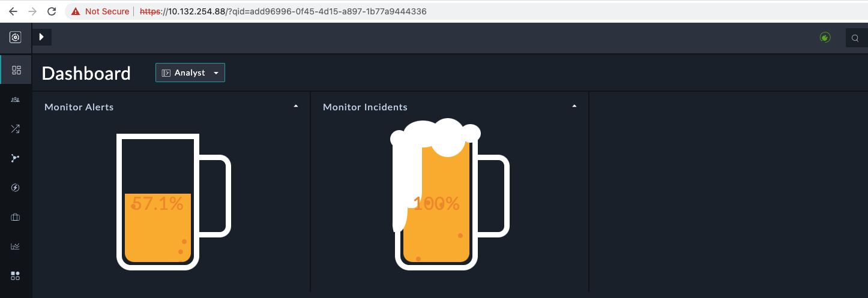Open the people group icon in sidebar
Viewport: 868px width, 298px height.
(16, 100)
